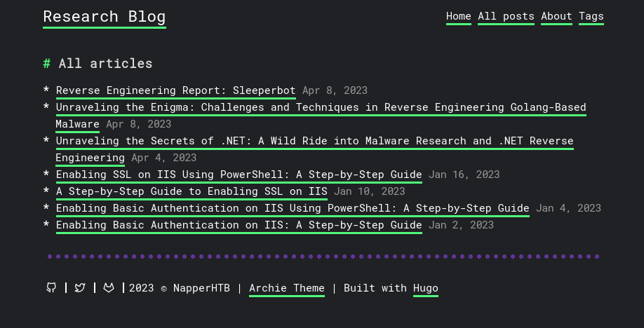
Task: Open the Sleeperbot Reverse Engineering Report article
Action: [x=176, y=90]
